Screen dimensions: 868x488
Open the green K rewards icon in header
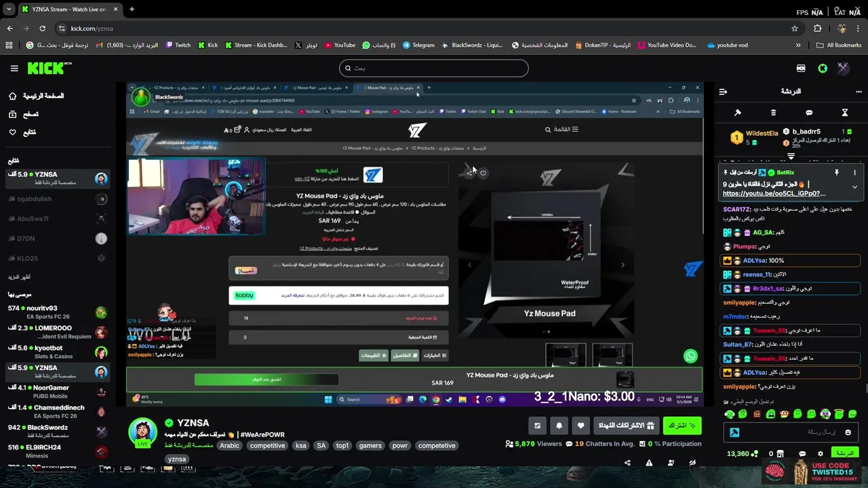pyautogui.click(x=823, y=68)
